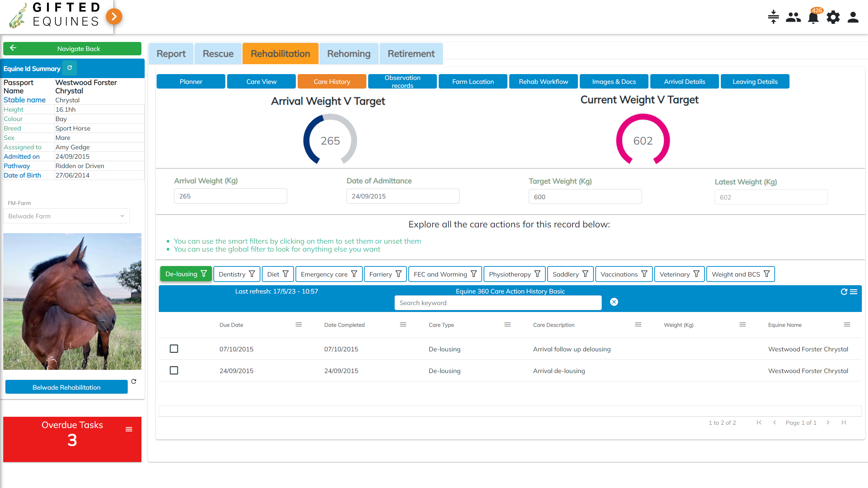Open the Due Date column menu
The width and height of the screenshot is (868, 488).
(x=299, y=325)
